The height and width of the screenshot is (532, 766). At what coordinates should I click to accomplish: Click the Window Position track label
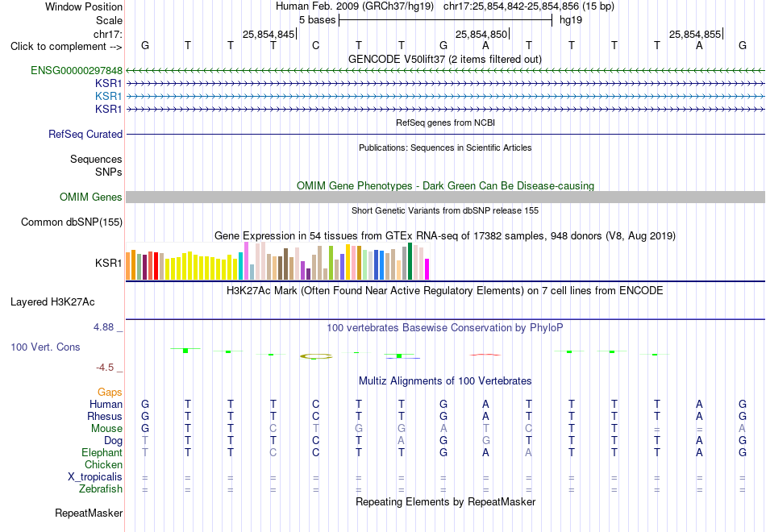(x=84, y=6)
